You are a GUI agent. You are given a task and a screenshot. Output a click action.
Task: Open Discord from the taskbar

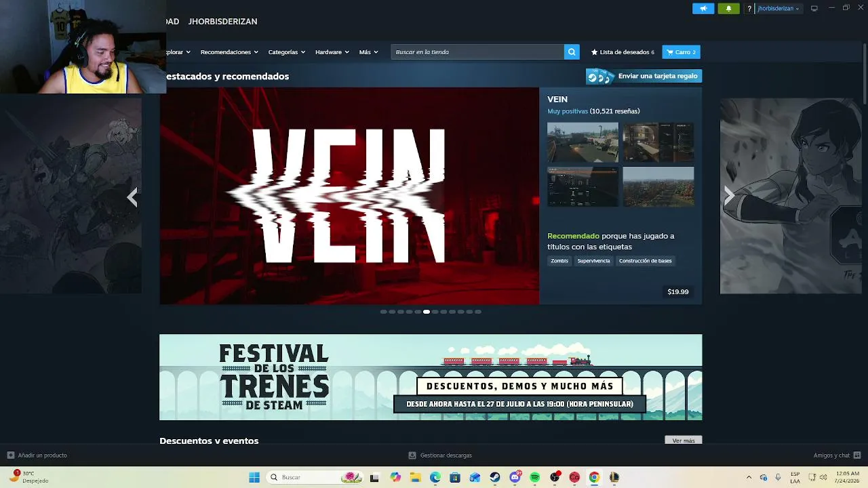pos(515,477)
